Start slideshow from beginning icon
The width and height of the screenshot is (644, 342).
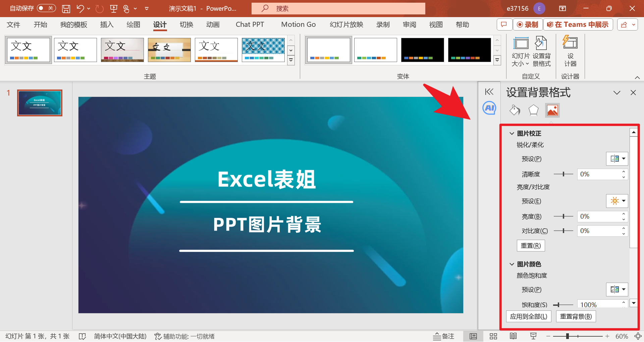click(114, 8)
